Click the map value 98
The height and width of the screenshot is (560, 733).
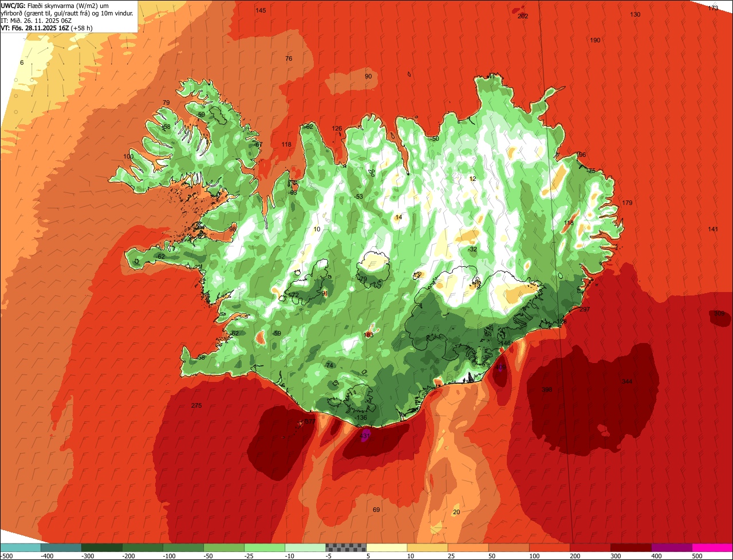232,228
